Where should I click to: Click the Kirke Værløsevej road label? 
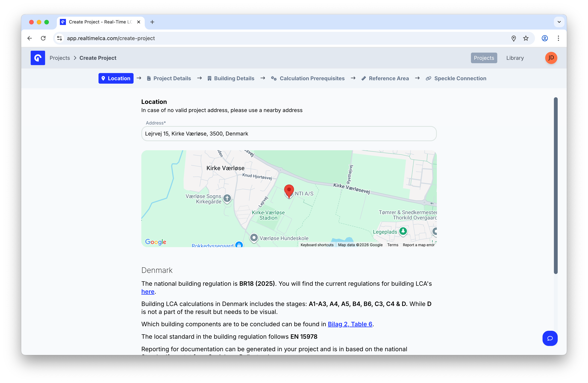[x=352, y=188]
